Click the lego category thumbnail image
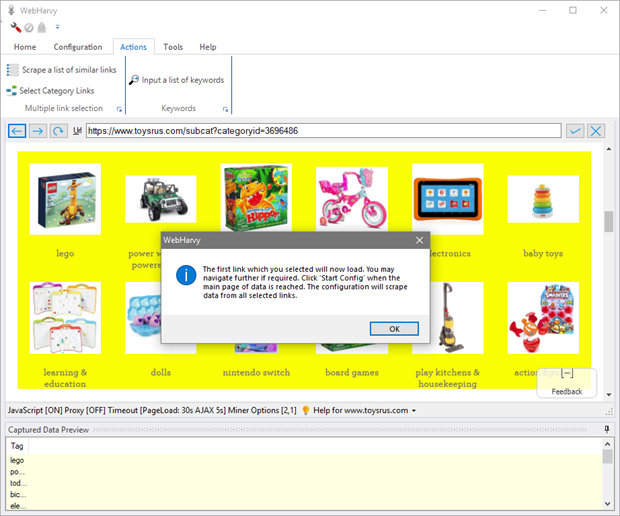This screenshot has width=620, height=516. tap(65, 199)
